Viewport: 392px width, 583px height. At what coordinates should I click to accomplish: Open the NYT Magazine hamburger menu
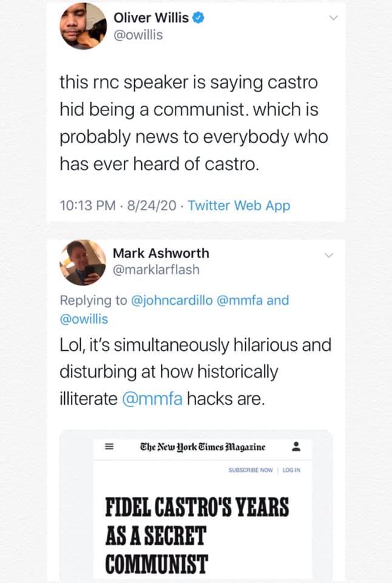point(110,448)
